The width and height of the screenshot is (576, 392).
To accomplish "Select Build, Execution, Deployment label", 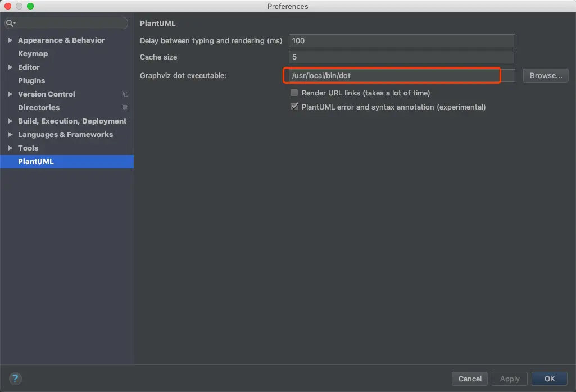I will (x=72, y=121).
